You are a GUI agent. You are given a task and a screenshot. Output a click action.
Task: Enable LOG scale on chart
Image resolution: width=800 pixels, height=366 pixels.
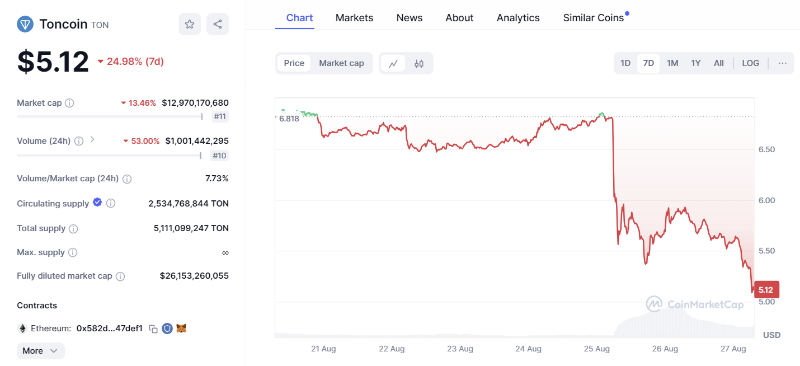pos(750,63)
